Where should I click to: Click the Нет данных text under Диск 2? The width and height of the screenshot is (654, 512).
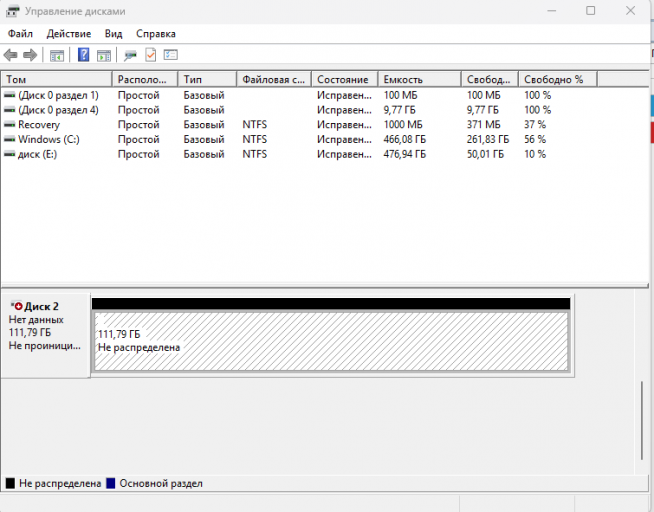point(36,320)
